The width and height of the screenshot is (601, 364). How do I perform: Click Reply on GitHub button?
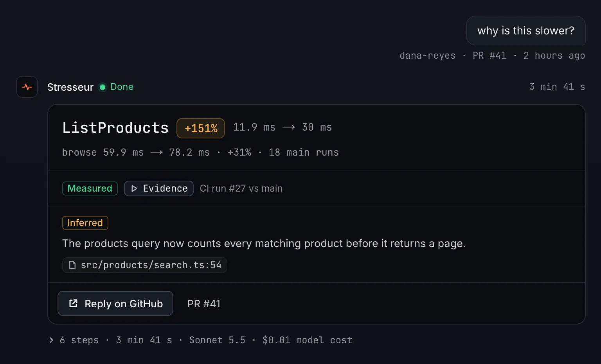pos(115,303)
